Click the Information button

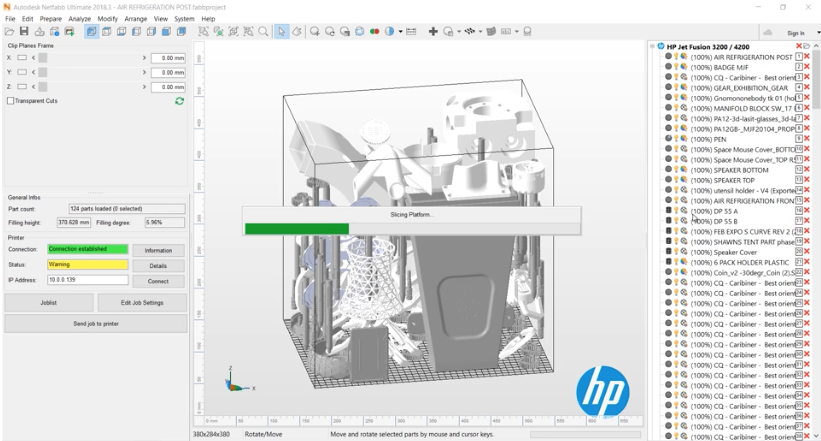pos(158,250)
